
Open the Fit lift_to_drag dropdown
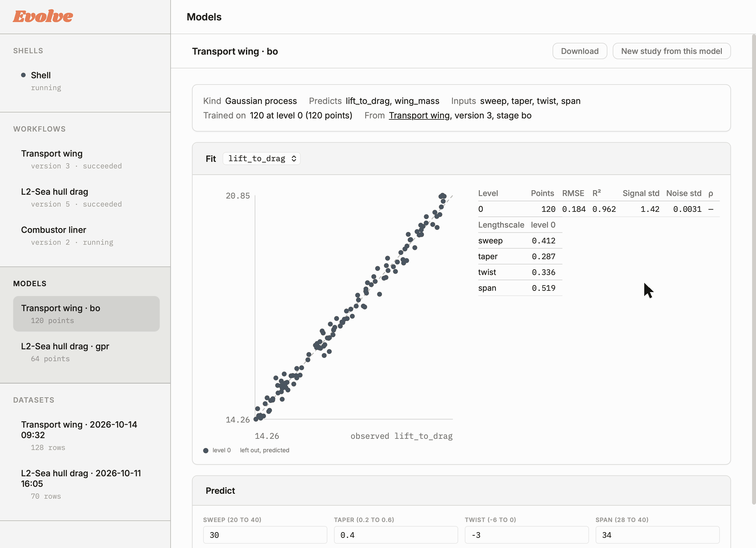point(261,159)
